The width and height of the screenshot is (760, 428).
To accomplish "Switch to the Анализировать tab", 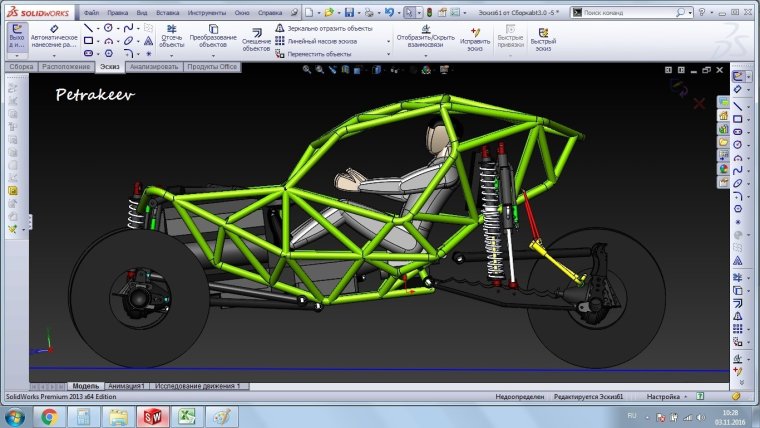I will tap(153, 67).
